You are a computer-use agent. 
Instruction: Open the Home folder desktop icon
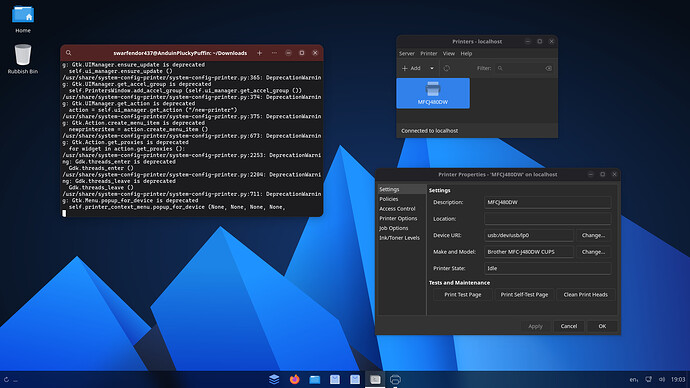[23, 19]
